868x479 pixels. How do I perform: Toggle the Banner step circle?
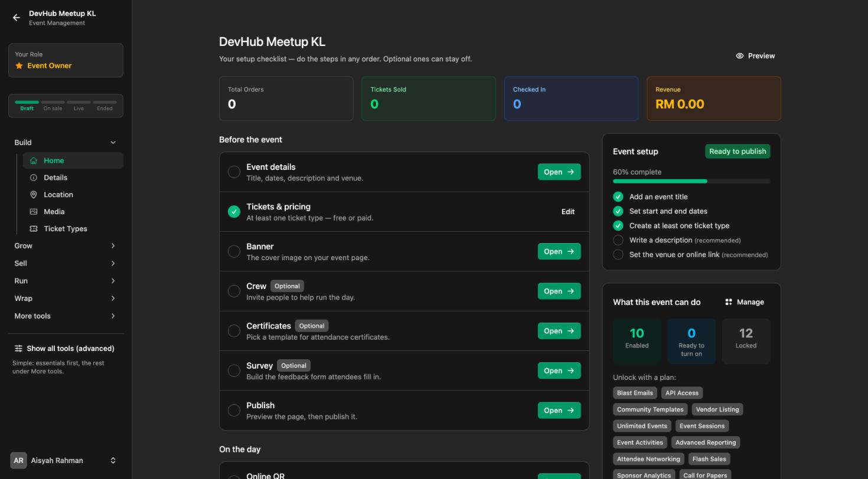point(234,251)
